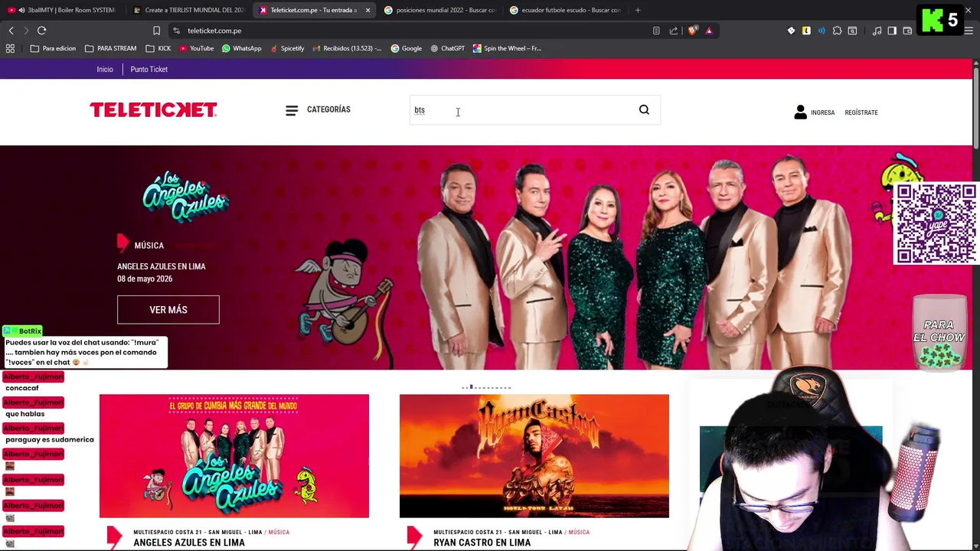Click MÚSICA tag under the Ryan Castro card
The image size is (980, 551).
tap(579, 532)
